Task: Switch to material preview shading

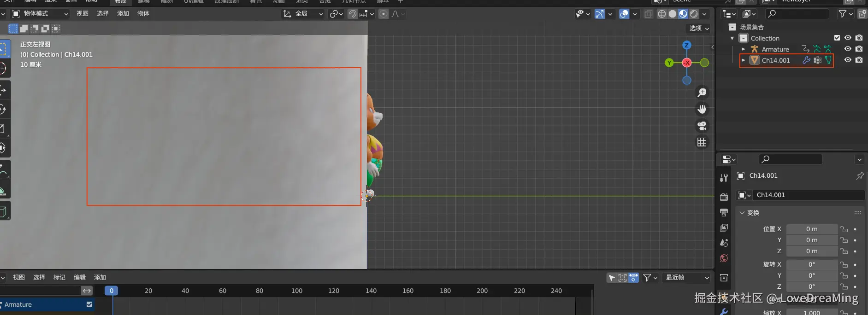Action: pos(683,14)
